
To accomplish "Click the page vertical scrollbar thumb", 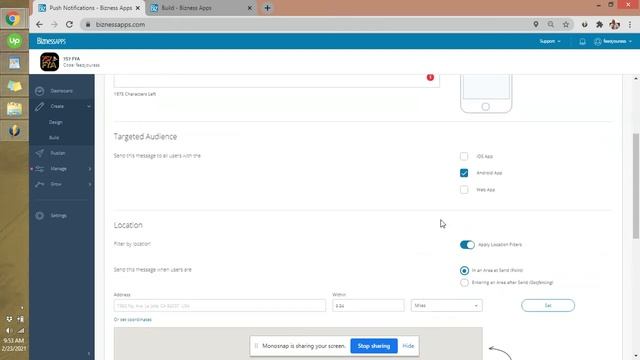I will pos(636,186).
